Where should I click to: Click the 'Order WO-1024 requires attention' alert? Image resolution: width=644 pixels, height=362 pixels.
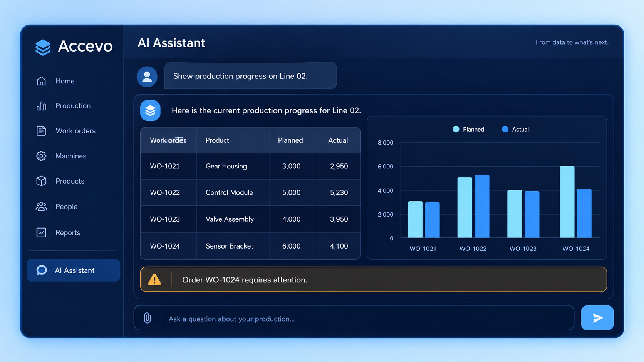click(x=374, y=279)
